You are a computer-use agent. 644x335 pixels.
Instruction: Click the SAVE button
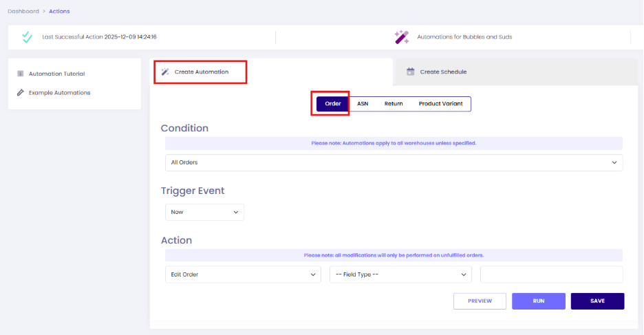(x=597, y=301)
